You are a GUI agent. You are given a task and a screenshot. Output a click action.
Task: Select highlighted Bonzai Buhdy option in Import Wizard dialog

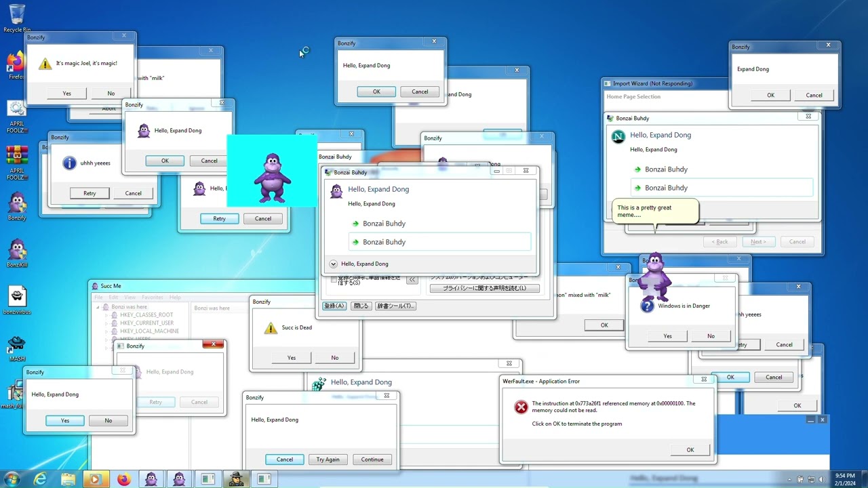[722, 188]
